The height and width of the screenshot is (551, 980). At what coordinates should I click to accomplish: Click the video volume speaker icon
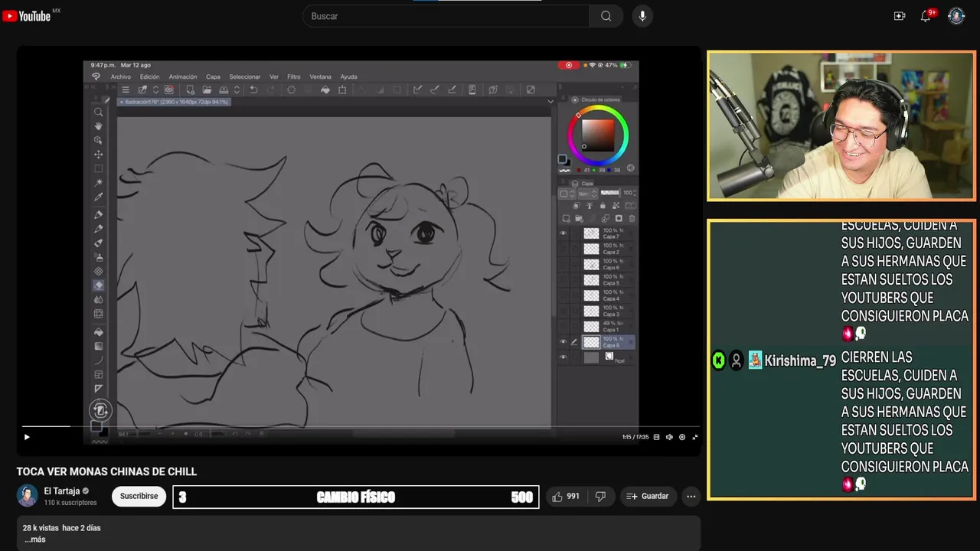[x=669, y=437]
